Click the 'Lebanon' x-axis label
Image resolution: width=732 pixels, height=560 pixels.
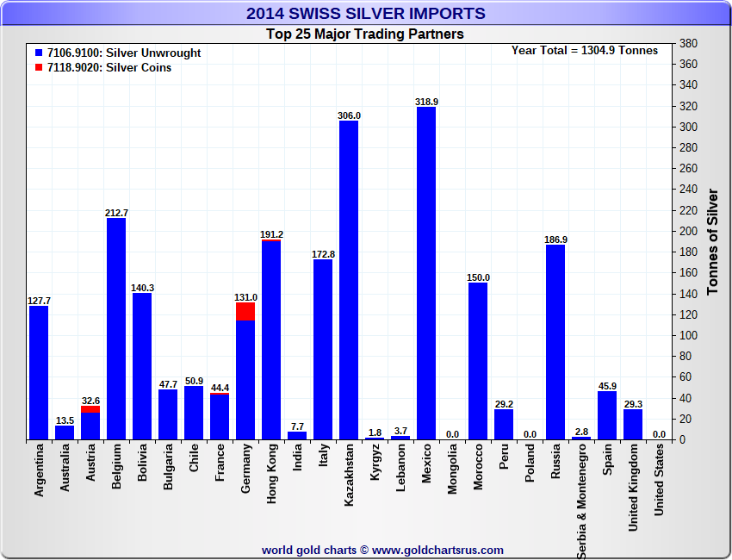coord(400,468)
